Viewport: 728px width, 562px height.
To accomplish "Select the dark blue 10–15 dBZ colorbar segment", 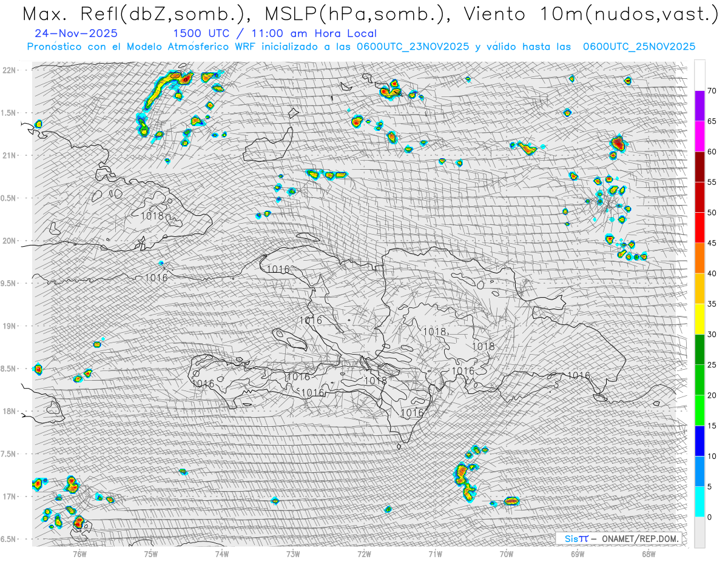I will click(699, 441).
